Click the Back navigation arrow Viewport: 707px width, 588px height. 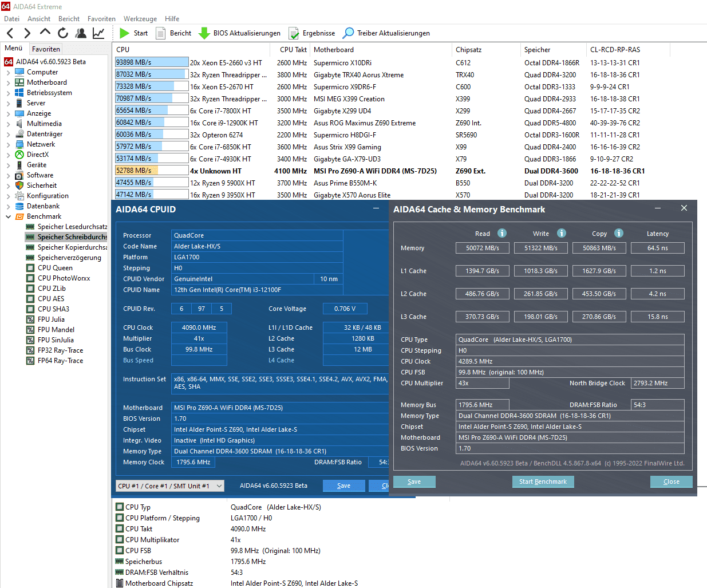[x=10, y=33]
